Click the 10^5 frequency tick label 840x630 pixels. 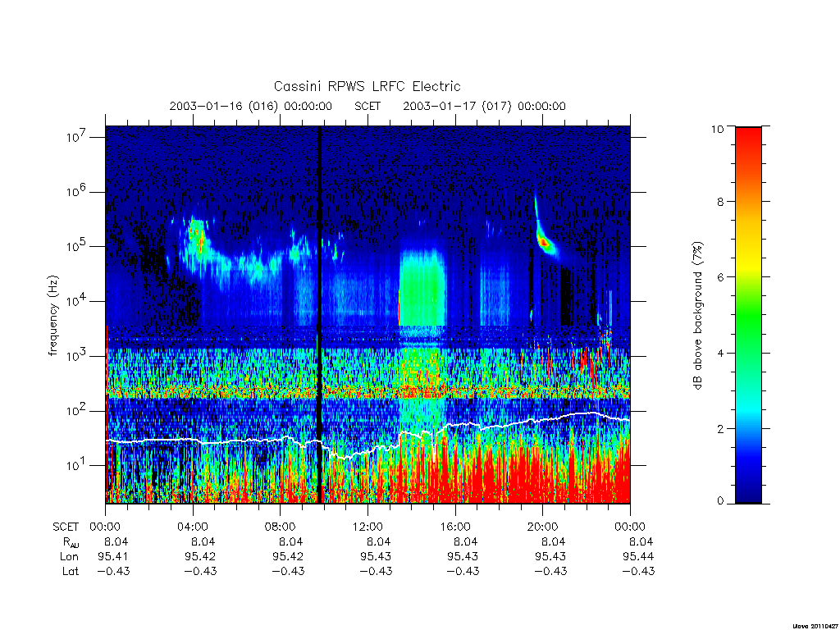[x=76, y=246]
